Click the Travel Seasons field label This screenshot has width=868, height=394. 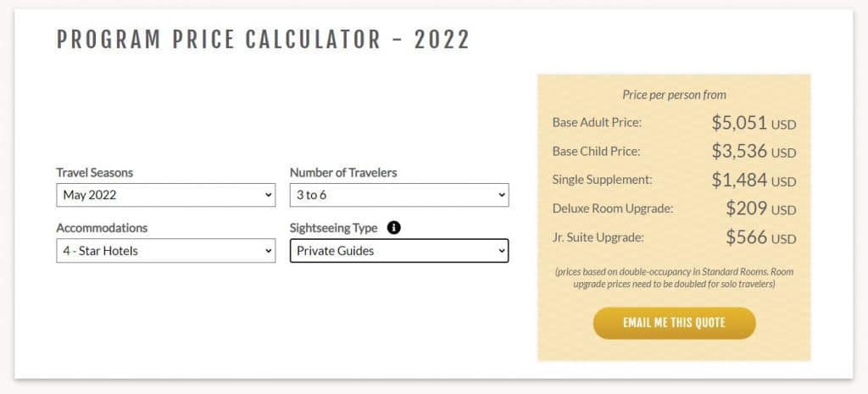point(94,173)
